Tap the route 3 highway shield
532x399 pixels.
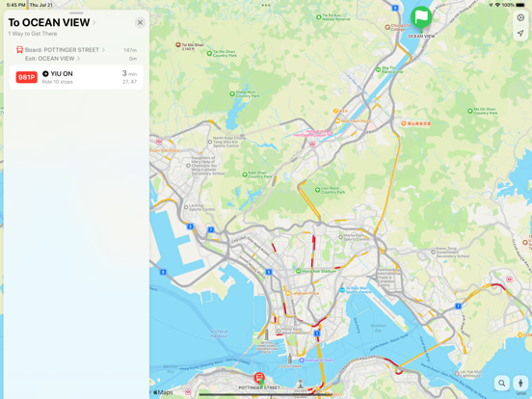(x=190, y=226)
